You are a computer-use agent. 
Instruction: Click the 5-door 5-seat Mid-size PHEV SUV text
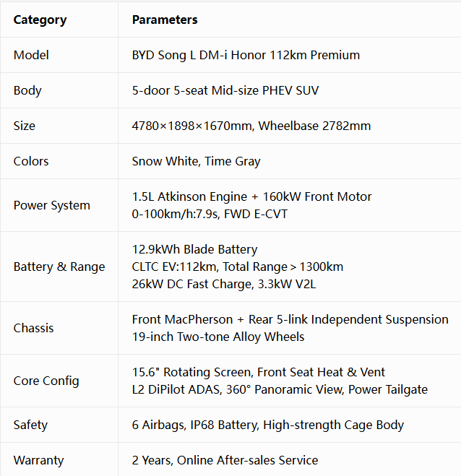point(225,90)
